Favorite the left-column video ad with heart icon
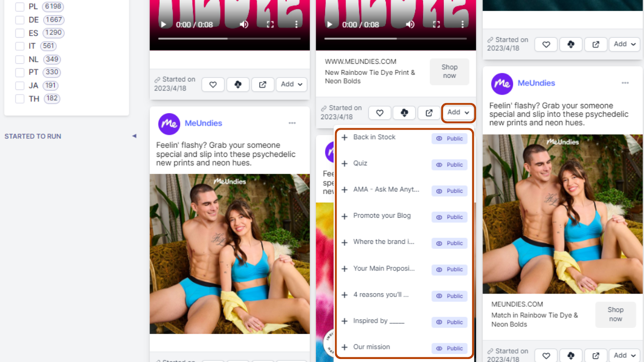 click(x=213, y=84)
